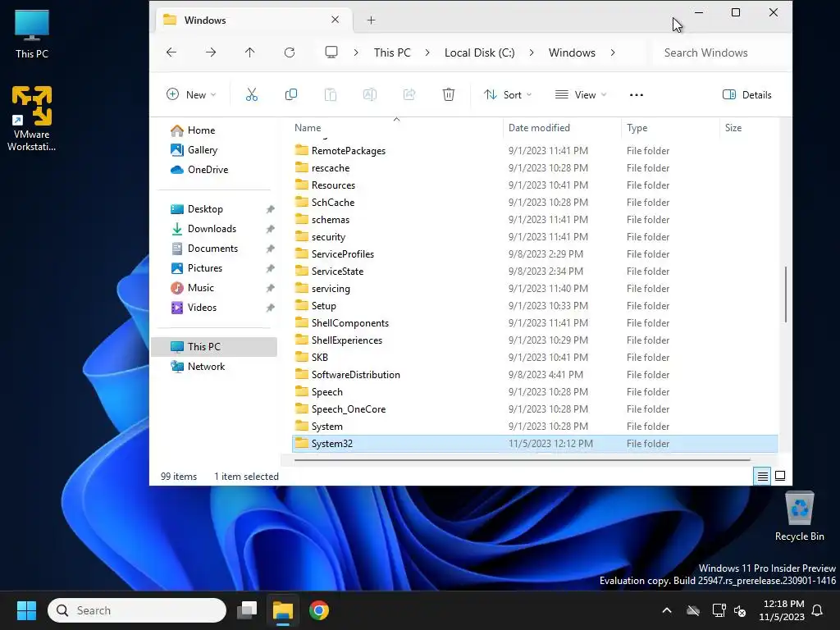
Task: Unpin Downloads from Quick access
Action: click(x=271, y=230)
